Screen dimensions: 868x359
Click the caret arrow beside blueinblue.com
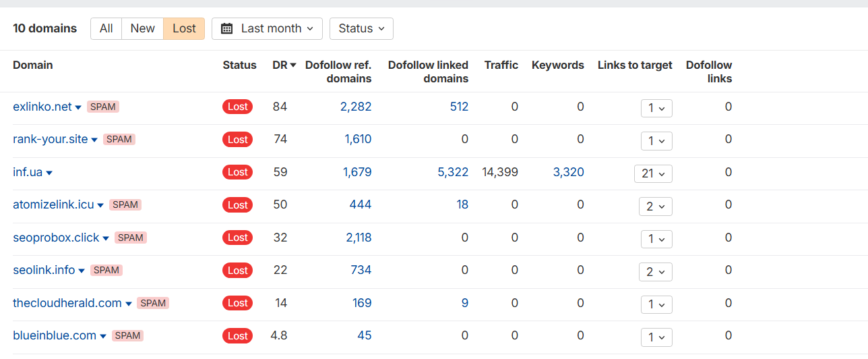pos(103,336)
